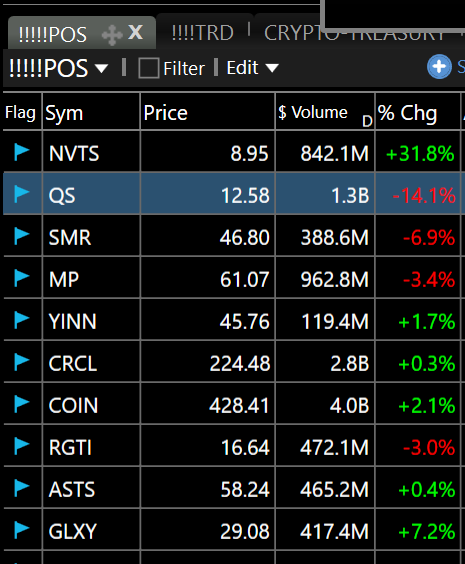
Task: Click the 29.08 price for GLXY
Action: tap(245, 532)
